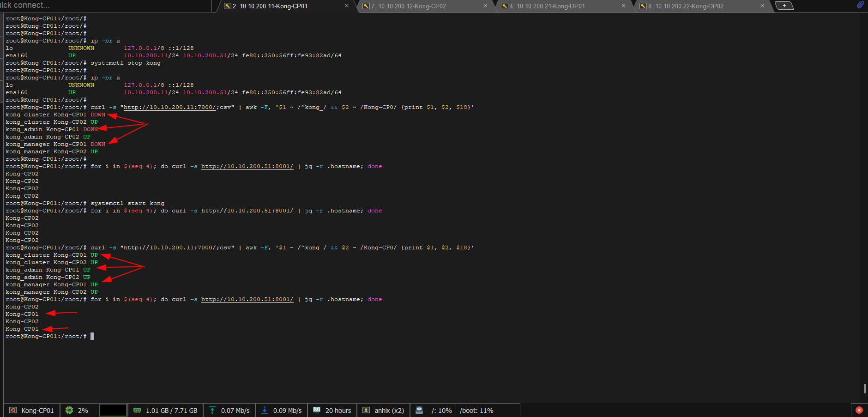This screenshot has width=868, height=417.
Task: Click the kong_admin Kong-CP01 DOWN line
Action: 52,129
